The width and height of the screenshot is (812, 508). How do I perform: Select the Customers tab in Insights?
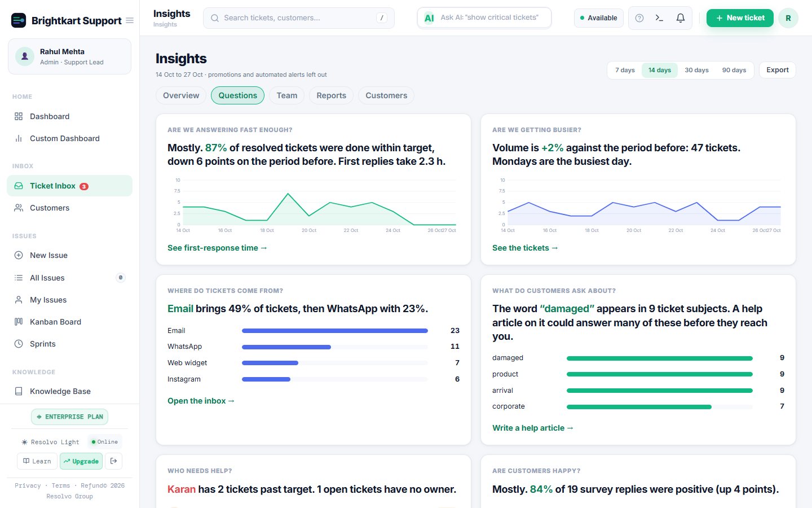(x=386, y=95)
